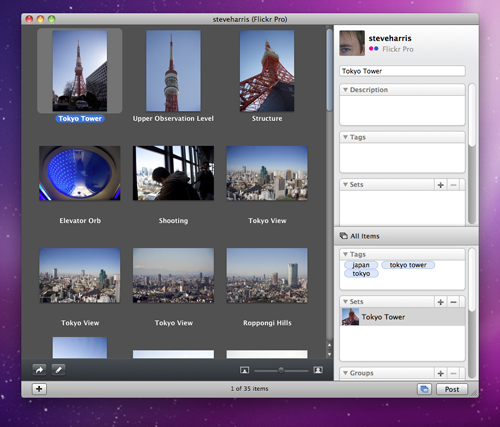Image resolution: width=500 pixels, height=427 pixels.
Task: Collapse the upper Tags section
Action: click(345, 137)
